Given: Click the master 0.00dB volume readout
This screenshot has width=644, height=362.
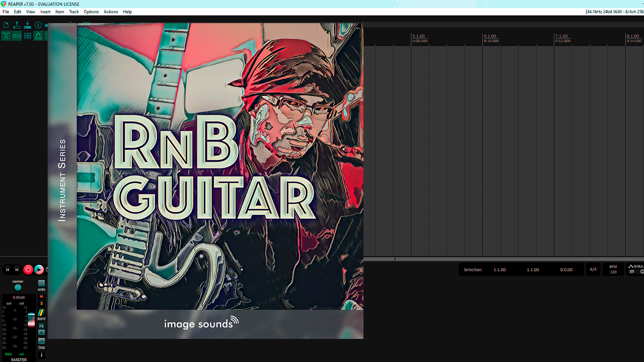Looking at the screenshot, I should tap(19, 297).
